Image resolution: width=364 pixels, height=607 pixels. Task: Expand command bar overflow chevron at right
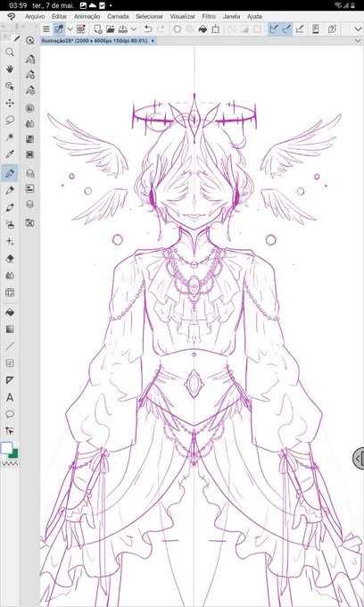[x=357, y=29]
